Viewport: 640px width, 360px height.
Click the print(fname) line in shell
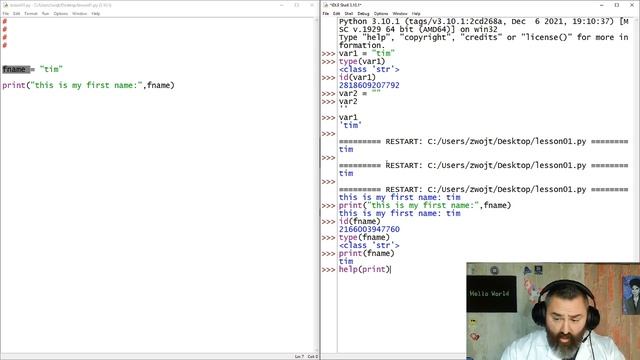367,253
